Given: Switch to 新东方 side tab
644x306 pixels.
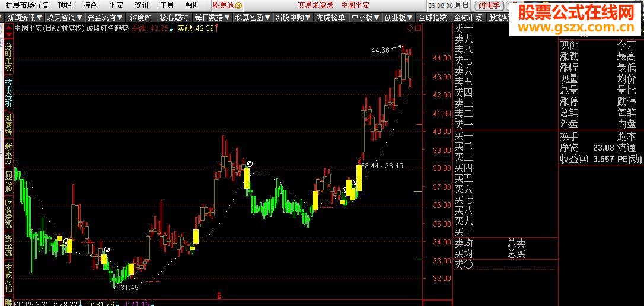Looking at the screenshot, I should point(9,154).
